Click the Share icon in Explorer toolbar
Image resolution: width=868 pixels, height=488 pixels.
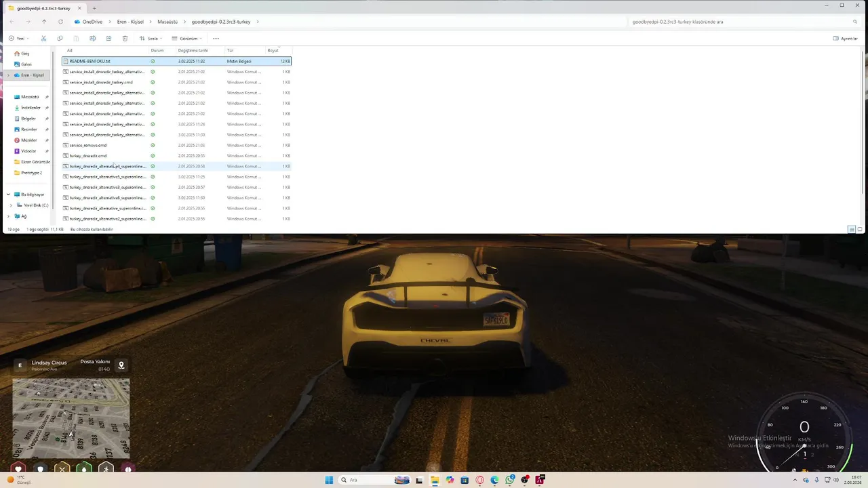pyautogui.click(x=108, y=39)
